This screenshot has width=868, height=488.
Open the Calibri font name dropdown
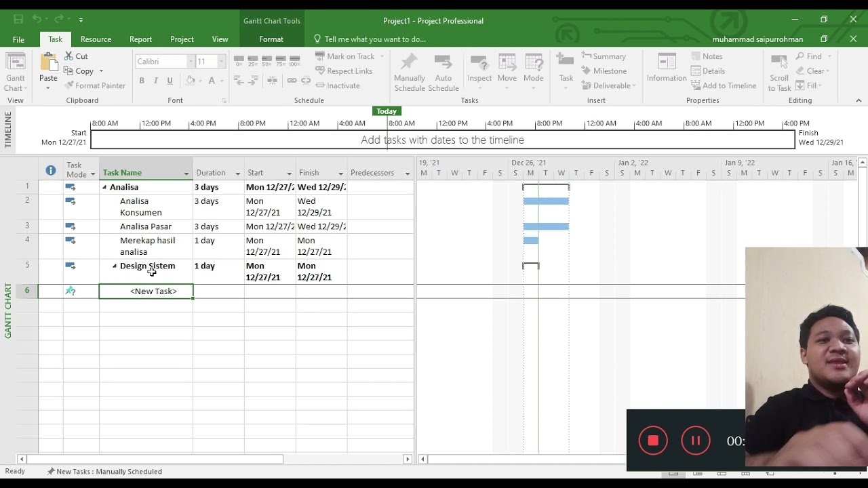191,61
